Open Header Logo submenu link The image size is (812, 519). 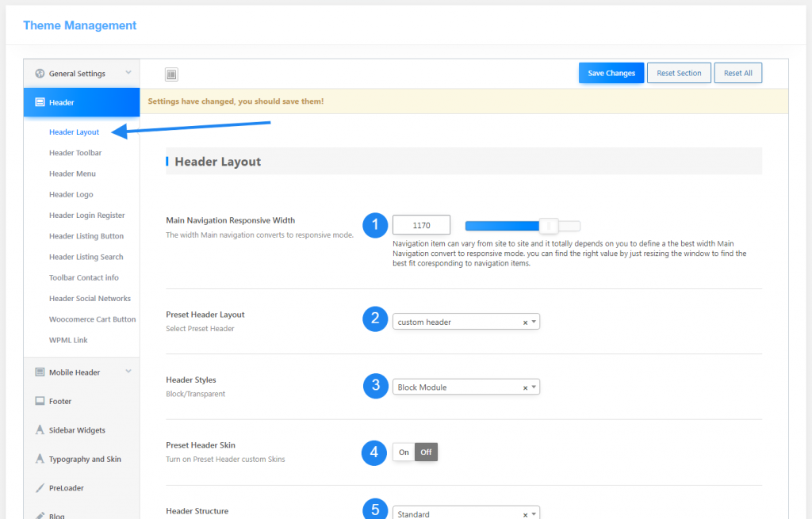click(71, 195)
